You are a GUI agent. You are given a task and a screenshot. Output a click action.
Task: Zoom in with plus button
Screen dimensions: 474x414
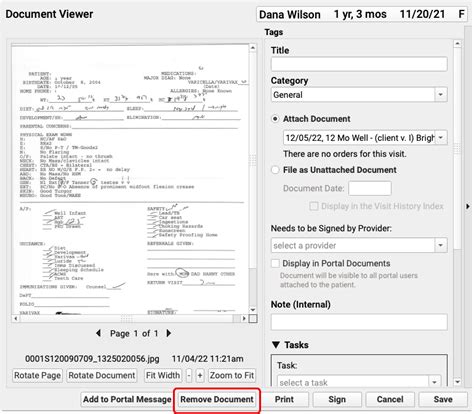[200, 375]
